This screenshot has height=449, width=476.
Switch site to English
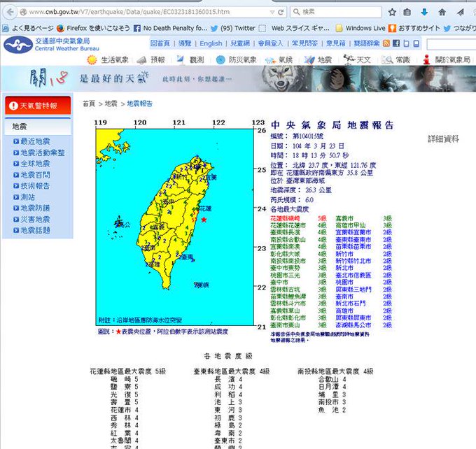point(211,43)
